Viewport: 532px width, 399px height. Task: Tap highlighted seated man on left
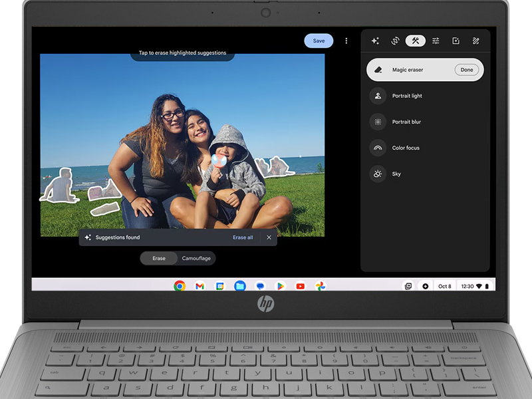pyautogui.click(x=61, y=186)
